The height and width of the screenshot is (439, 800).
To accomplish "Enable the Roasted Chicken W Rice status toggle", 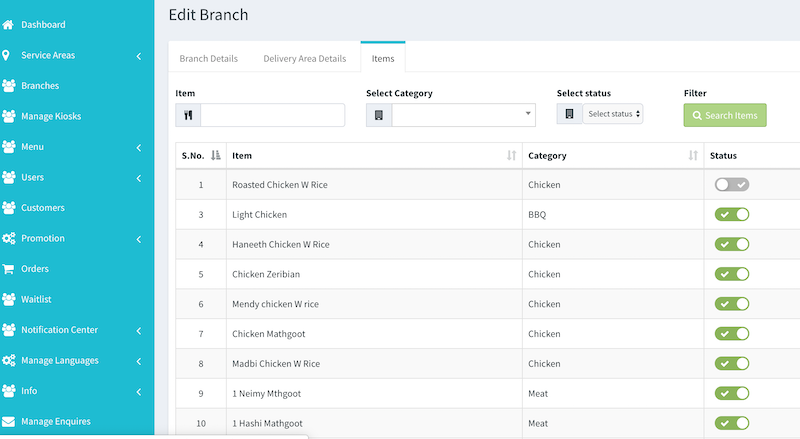I will point(732,184).
